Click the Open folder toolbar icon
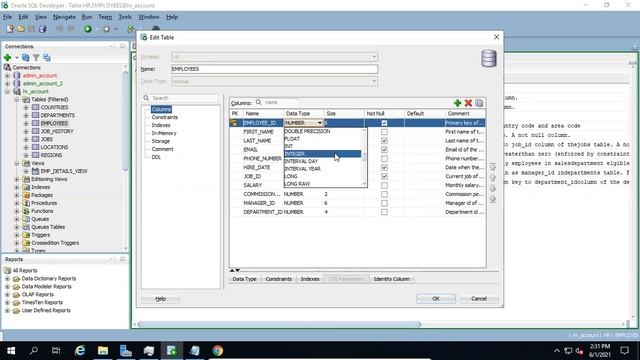Image resolution: width=640 pixels, height=360 pixels. click(x=21, y=29)
